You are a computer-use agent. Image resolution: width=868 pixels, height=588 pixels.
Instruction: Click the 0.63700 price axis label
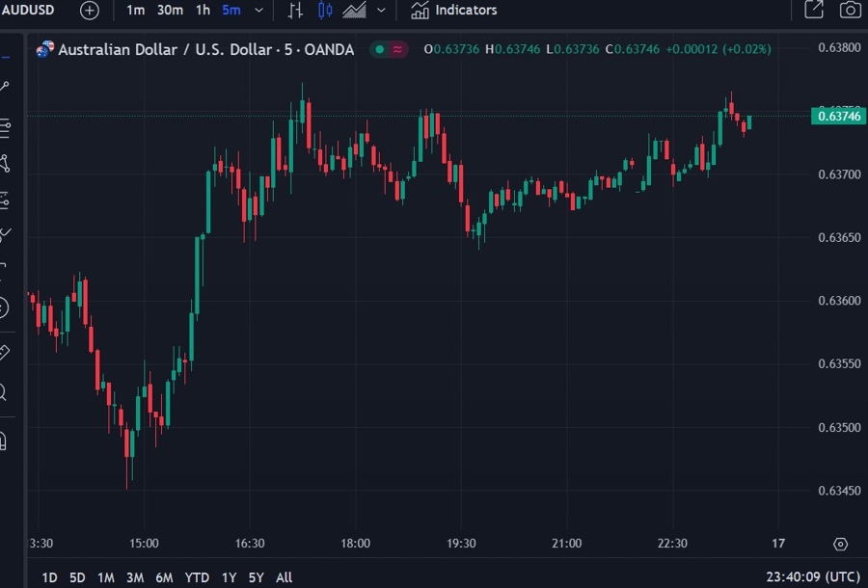pyautogui.click(x=840, y=174)
